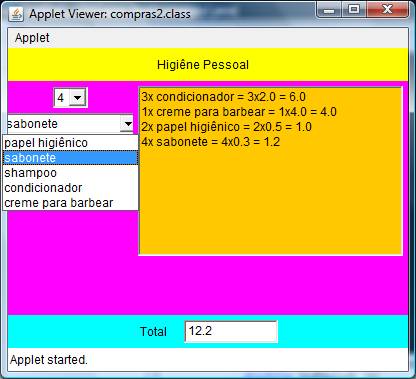Close the Applet Viewer window

coord(387,10)
